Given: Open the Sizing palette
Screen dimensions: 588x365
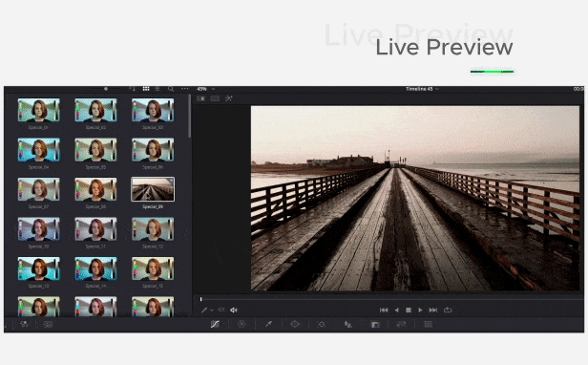Looking at the screenshot, I should click(401, 324).
